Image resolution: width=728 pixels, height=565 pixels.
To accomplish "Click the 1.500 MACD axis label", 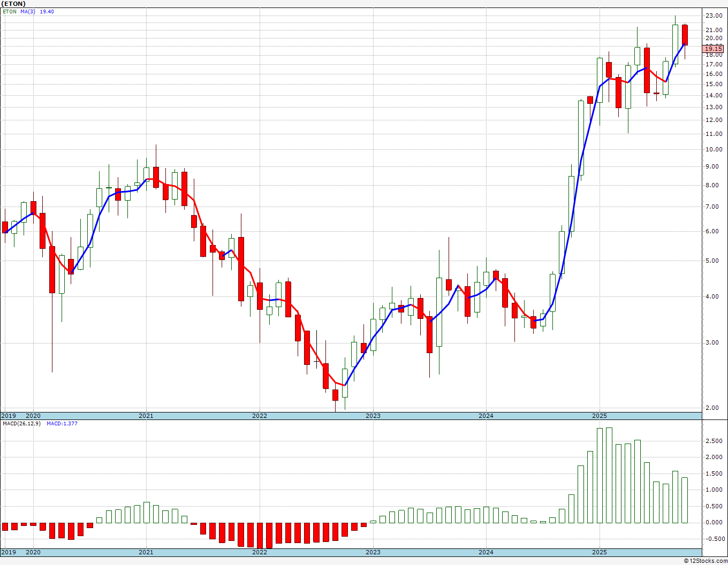I will click(x=714, y=474).
